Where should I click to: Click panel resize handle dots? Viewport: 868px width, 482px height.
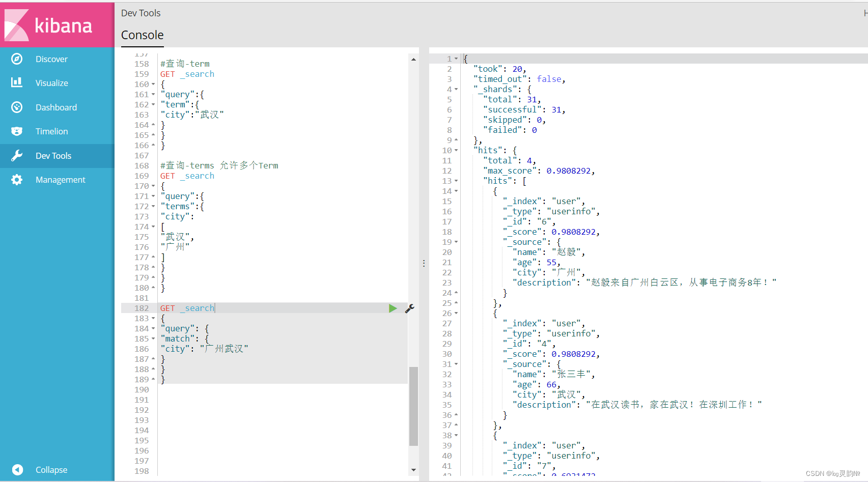pos(424,264)
